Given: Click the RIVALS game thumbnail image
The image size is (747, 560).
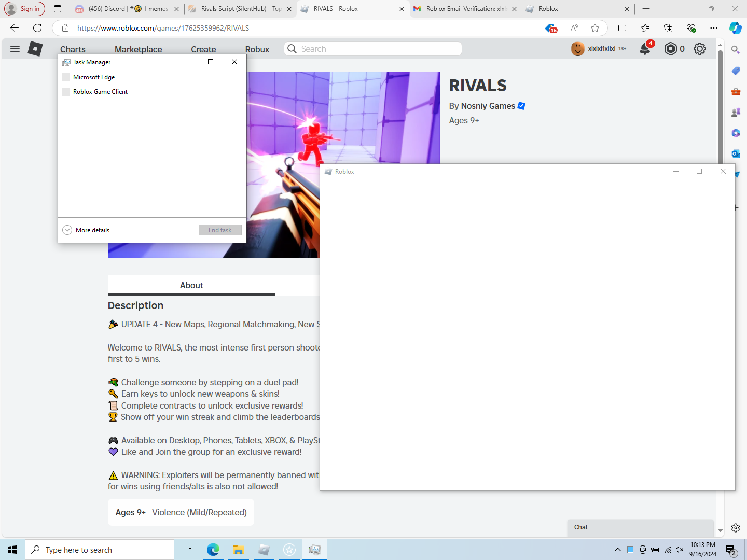Looking at the screenshot, I should click(274, 165).
